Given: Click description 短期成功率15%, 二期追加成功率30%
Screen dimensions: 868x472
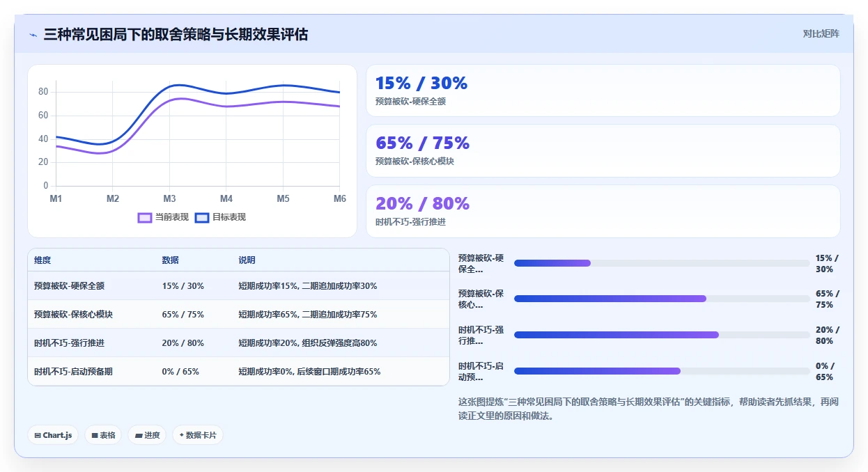Looking at the screenshot, I should [308, 286].
